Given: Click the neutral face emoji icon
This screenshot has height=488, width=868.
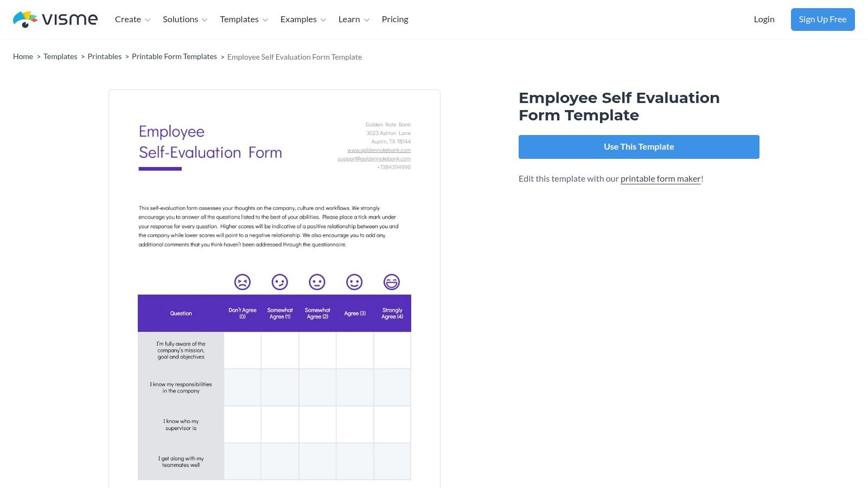Looking at the screenshot, I should click(317, 282).
